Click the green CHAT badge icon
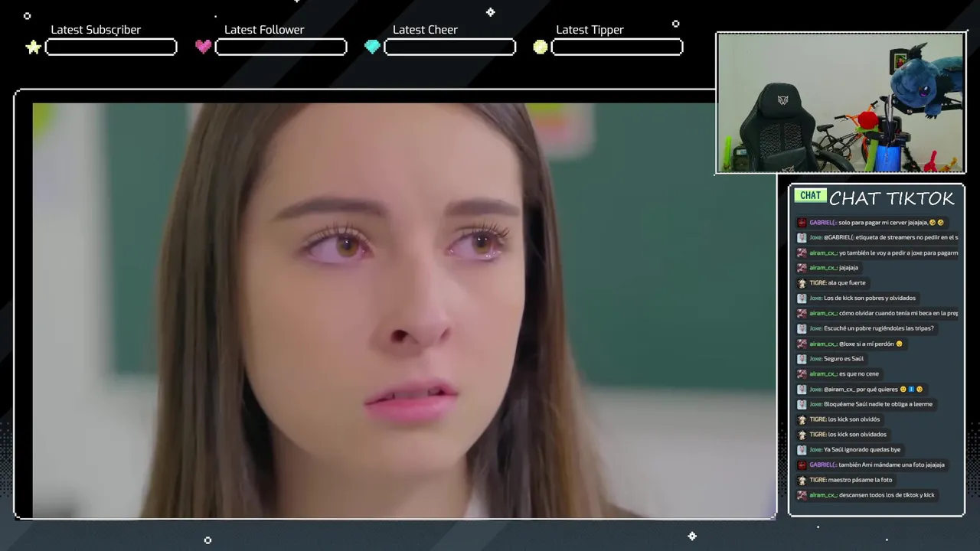The height and width of the screenshot is (551, 980). pos(810,195)
